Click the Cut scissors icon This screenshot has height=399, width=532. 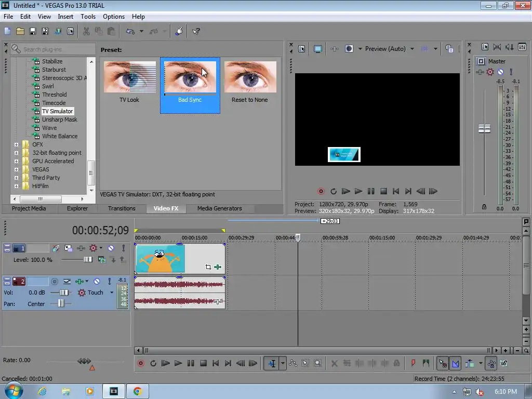87,31
